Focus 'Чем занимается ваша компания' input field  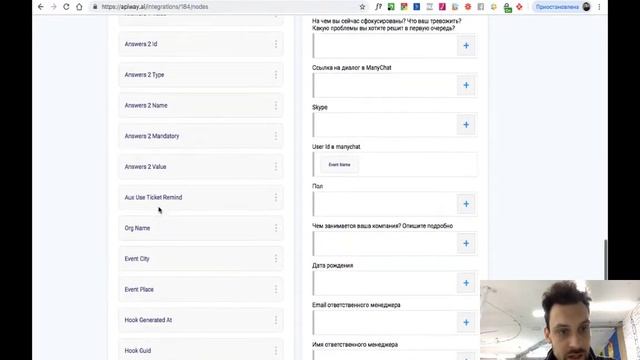(x=385, y=243)
